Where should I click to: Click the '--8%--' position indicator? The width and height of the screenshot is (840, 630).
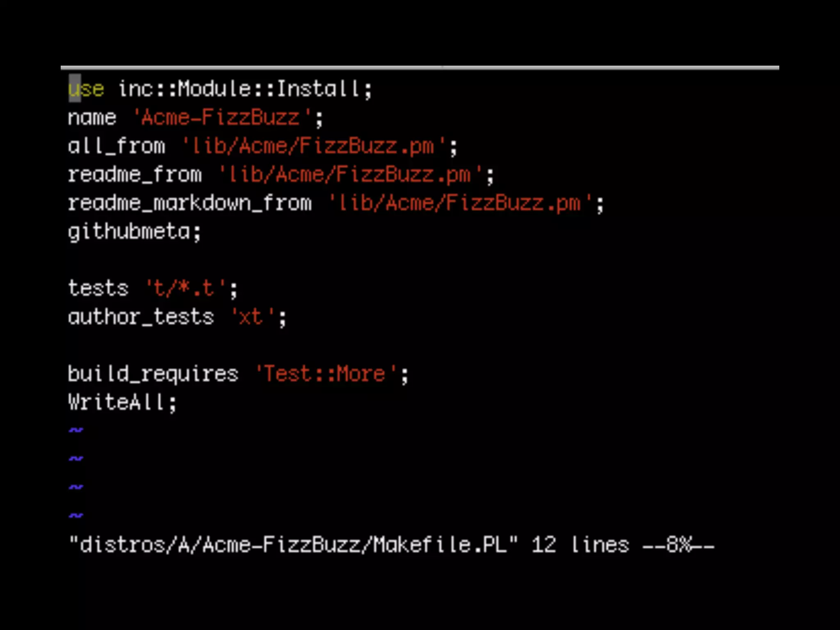(678, 545)
